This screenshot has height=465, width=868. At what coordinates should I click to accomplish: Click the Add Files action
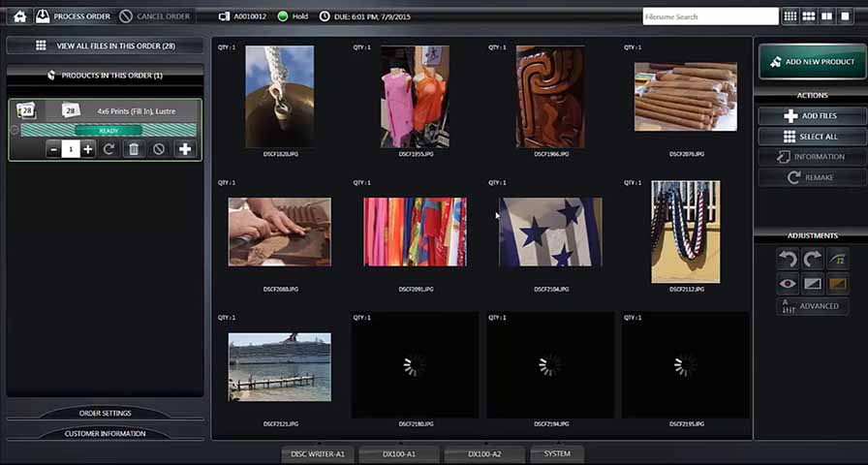(x=813, y=115)
